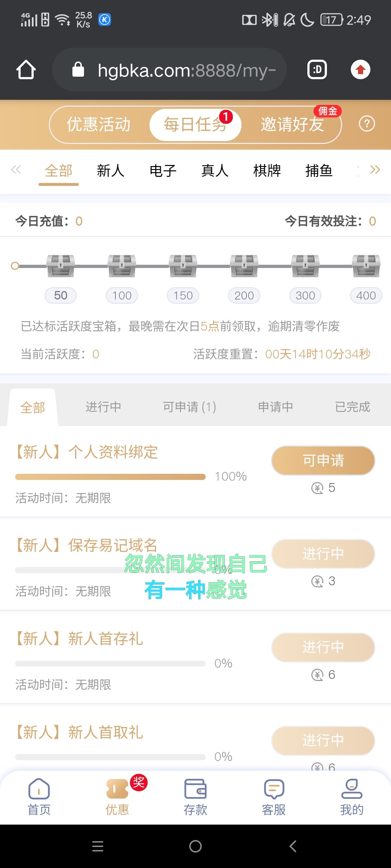Tap the 个人资料绑定 progress bar
Image resolution: width=391 pixels, height=868 pixels.
(x=110, y=477)
